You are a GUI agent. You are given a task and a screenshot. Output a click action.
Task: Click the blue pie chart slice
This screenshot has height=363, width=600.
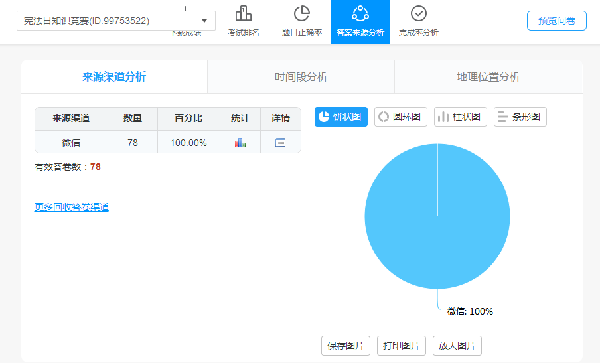437,216
